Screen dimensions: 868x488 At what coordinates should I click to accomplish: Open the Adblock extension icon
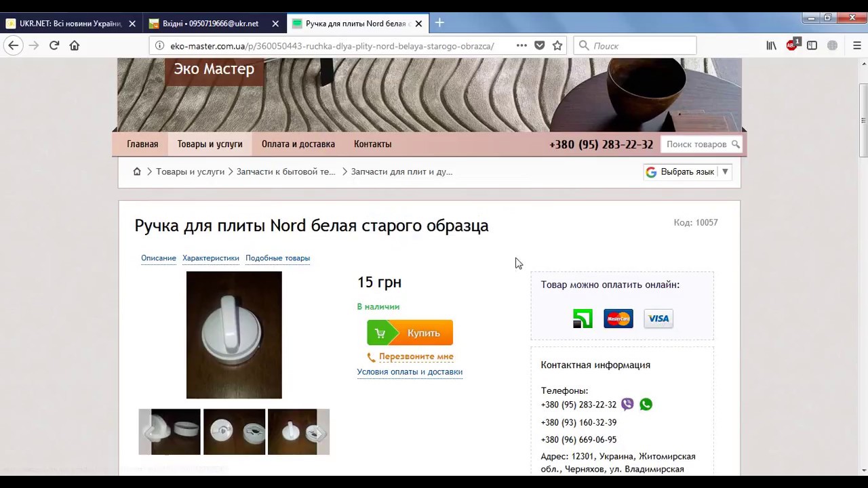(x=792, y=45)
